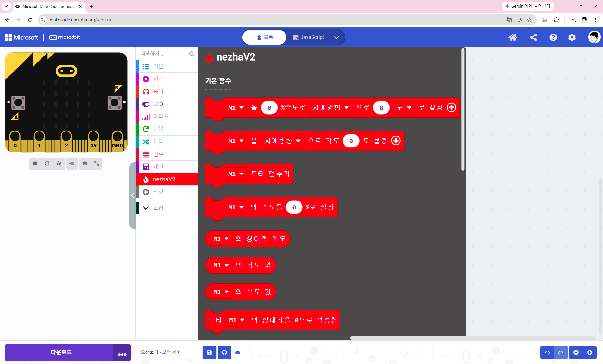Click the Share project icon
Viewport: 603px width, 364px height.
click(x=534, y=37)
